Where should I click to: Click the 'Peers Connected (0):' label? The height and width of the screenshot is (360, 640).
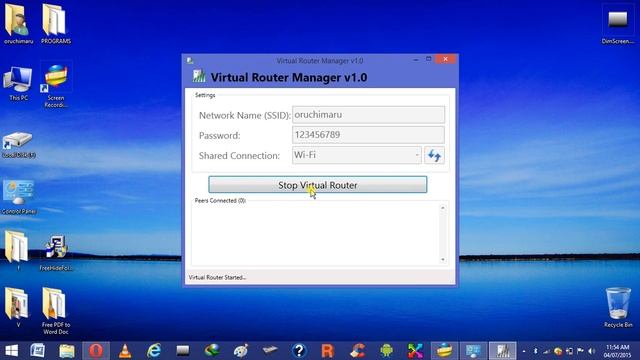coord(220,200)
